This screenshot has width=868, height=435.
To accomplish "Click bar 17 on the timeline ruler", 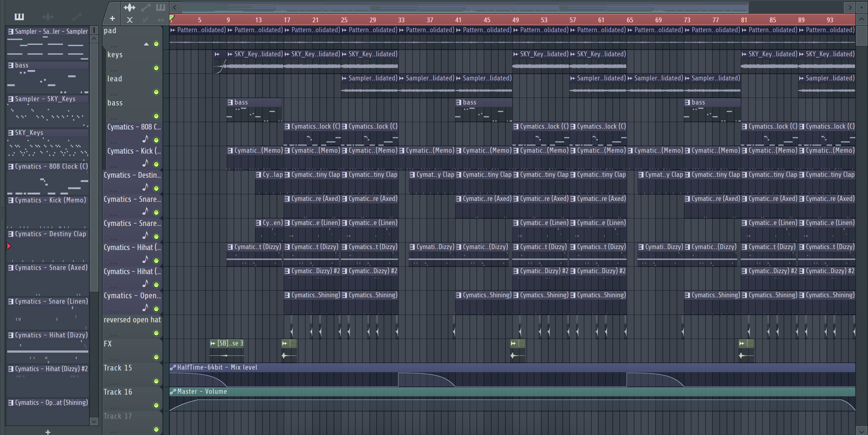I will (x=287, y=20).
